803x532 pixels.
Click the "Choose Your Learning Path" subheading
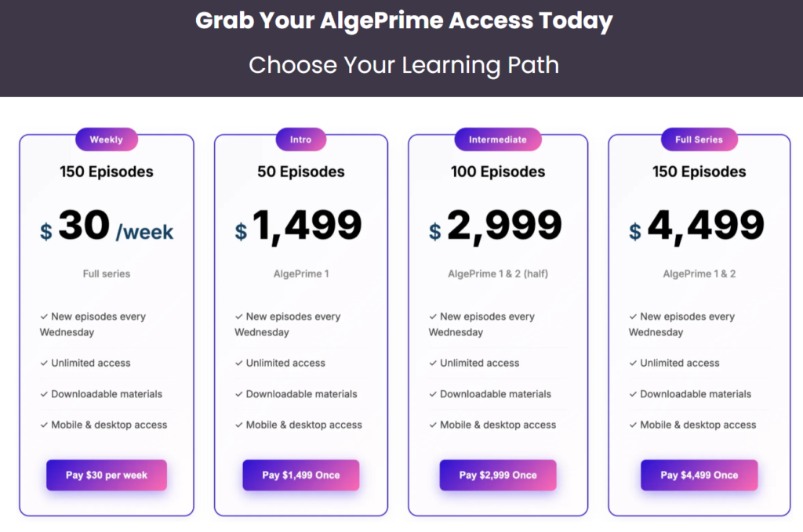point(404,64)
